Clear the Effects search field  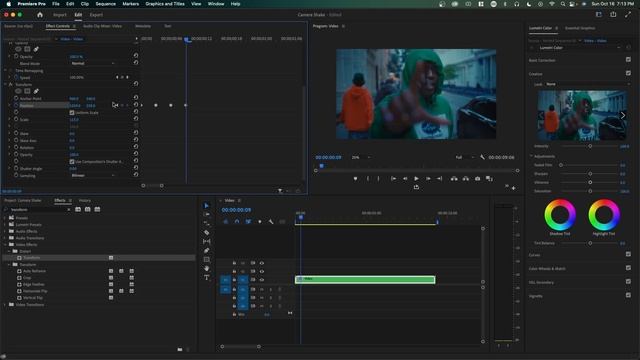coord(69,209)
